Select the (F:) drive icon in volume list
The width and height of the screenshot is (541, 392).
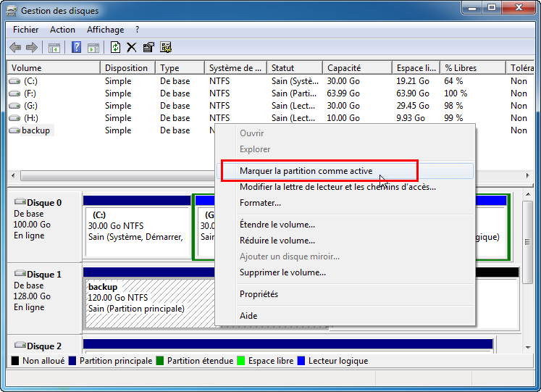tap(14, 93)
